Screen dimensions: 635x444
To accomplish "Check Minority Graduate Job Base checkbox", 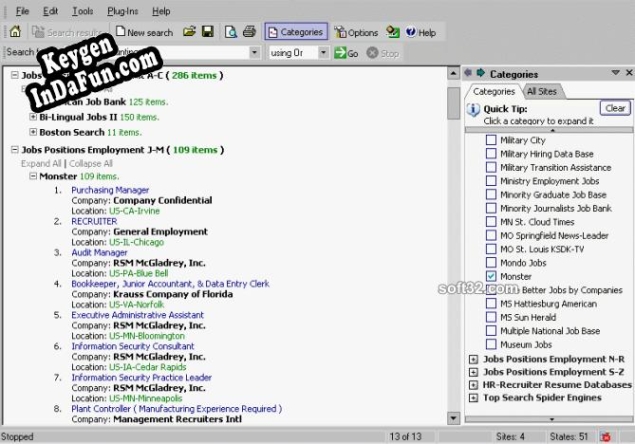I will tap(491, 194).
